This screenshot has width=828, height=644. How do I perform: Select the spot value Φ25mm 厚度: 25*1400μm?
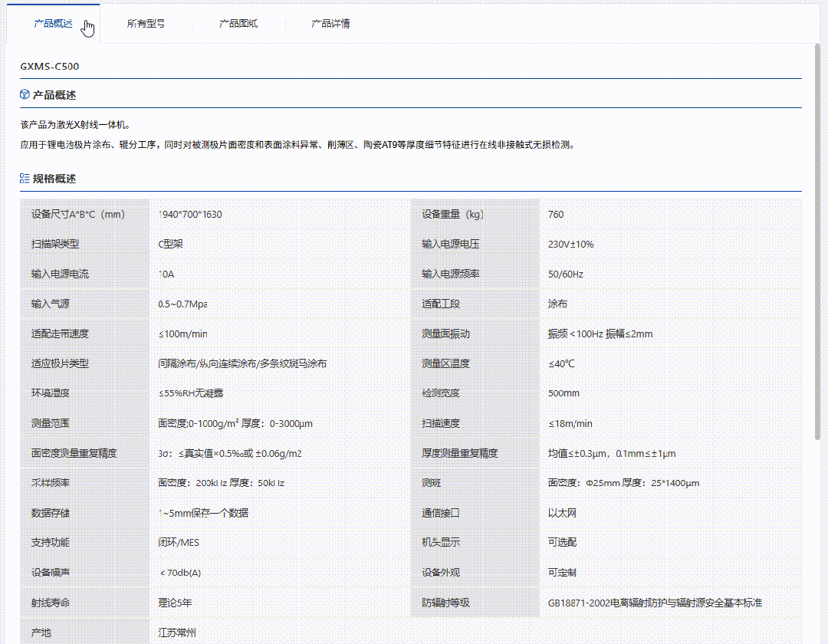623,483
